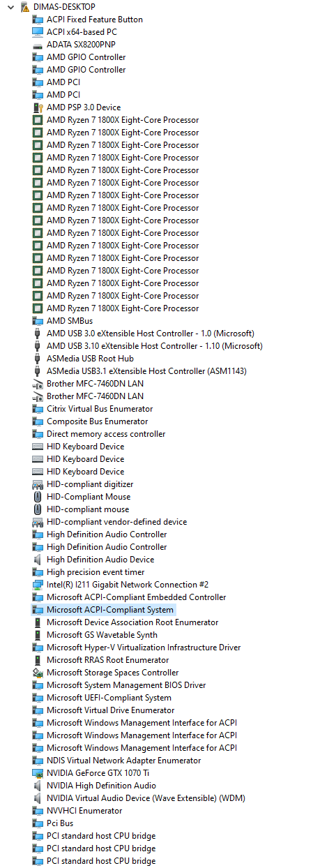This screenshot has width=336, height=868.
Task: Click the Microsoft UEFI-Compliant System icon
Action: tap(38, 698)
